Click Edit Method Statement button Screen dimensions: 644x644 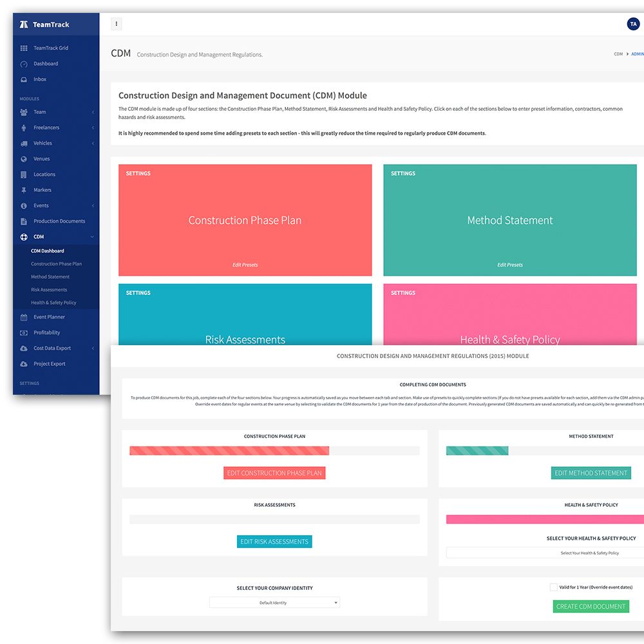point(591,473)
